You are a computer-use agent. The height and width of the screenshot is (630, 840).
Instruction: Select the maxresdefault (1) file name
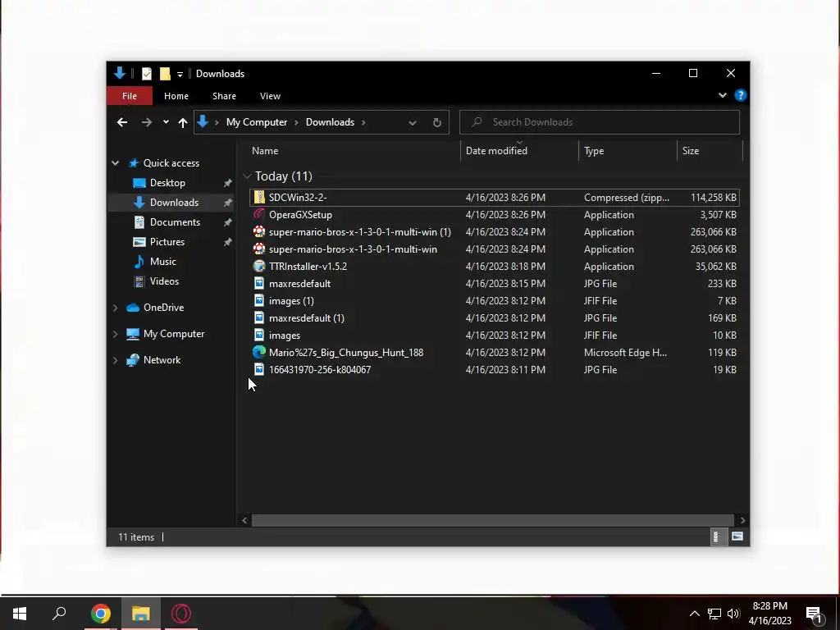click(307, 317)
